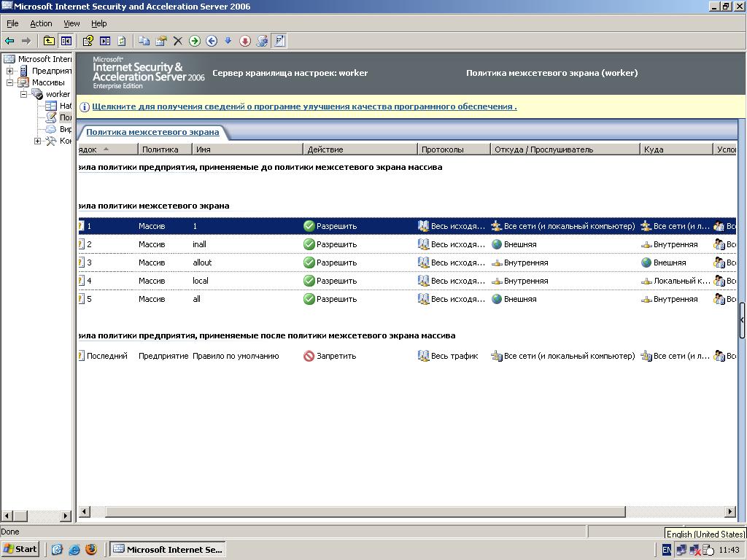
Task: Click the Refresh toolbar icon
Action: click(122, 41)
